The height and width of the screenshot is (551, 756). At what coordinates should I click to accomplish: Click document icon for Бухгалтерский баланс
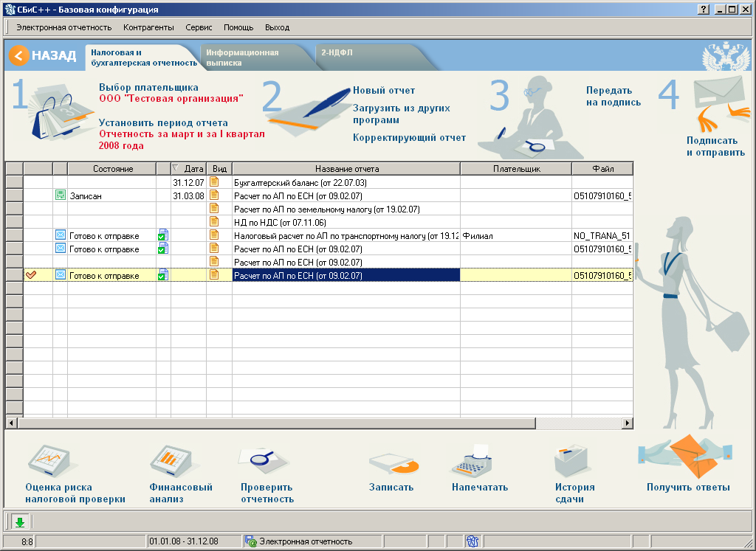(x=214, y=182)
